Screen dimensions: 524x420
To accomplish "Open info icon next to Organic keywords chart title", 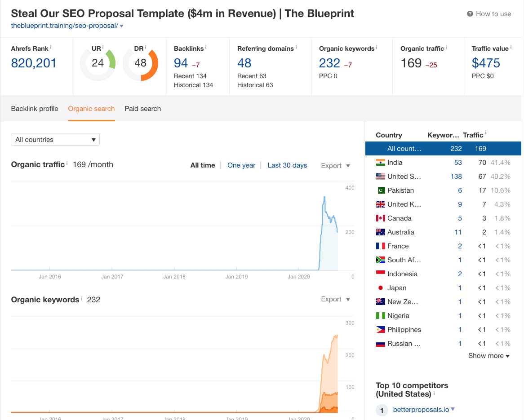I will 81,298.
